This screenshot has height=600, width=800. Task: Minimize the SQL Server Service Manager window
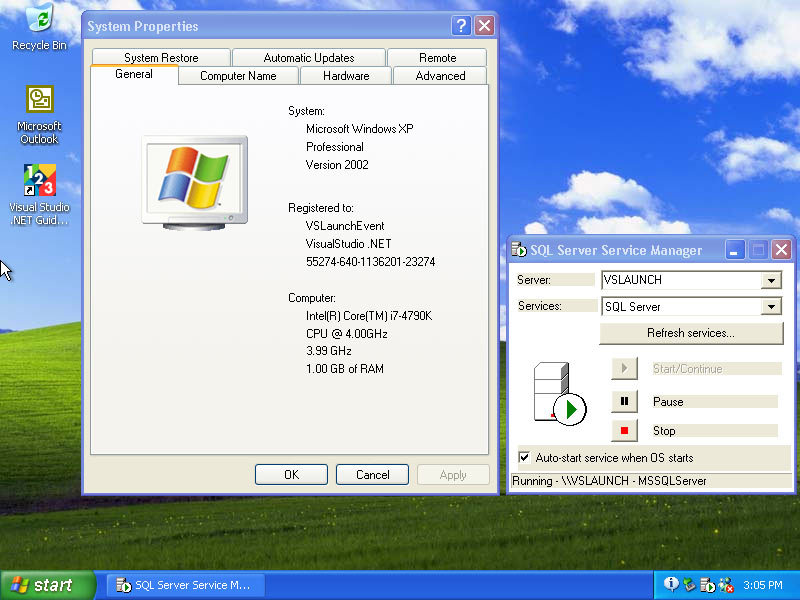point(735,250)
